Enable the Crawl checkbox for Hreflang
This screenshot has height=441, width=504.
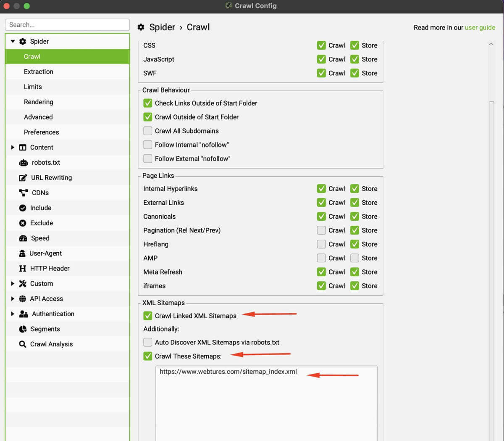coord(321,244)
